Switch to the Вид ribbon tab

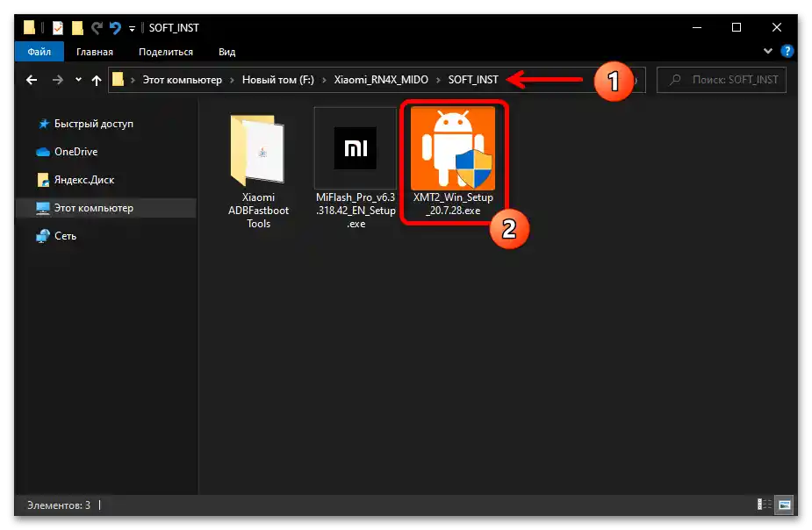click(226, 52)
